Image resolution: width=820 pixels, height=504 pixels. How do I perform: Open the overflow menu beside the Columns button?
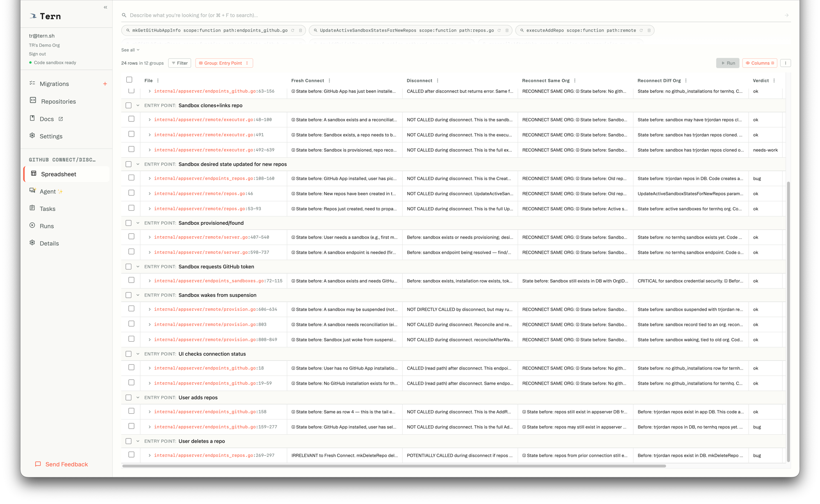point(786,63)
